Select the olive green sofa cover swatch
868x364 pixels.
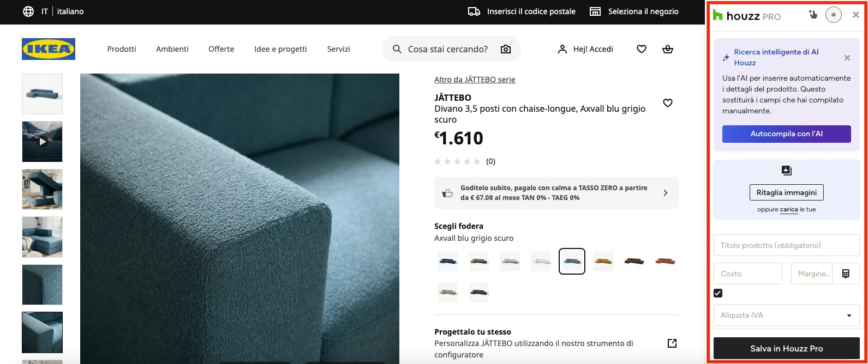478,262
